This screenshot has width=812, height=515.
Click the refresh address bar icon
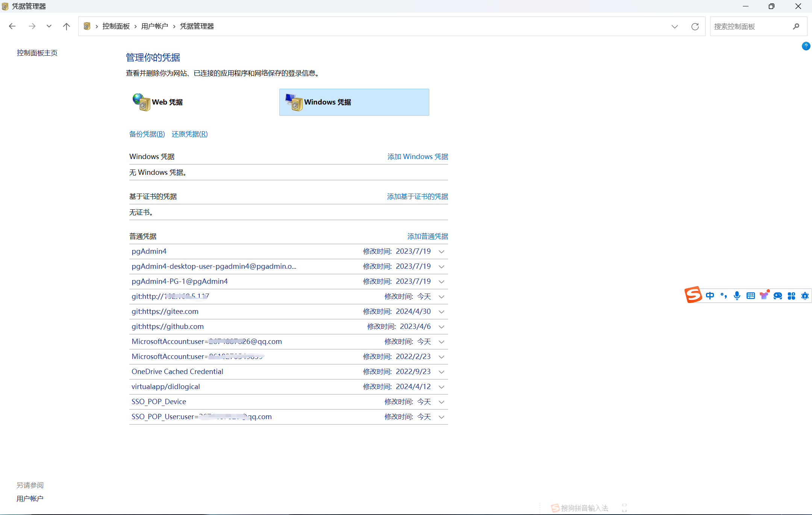(x=695, y=26)
